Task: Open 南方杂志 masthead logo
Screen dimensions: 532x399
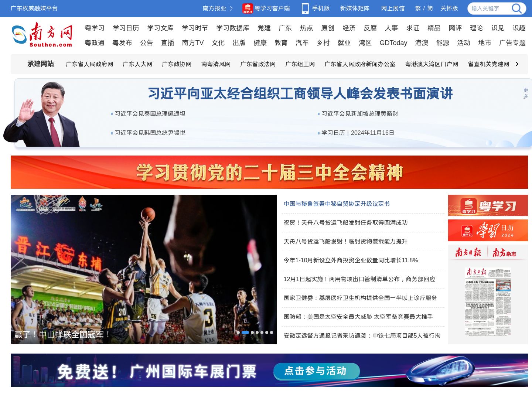Action: [504, 252]
